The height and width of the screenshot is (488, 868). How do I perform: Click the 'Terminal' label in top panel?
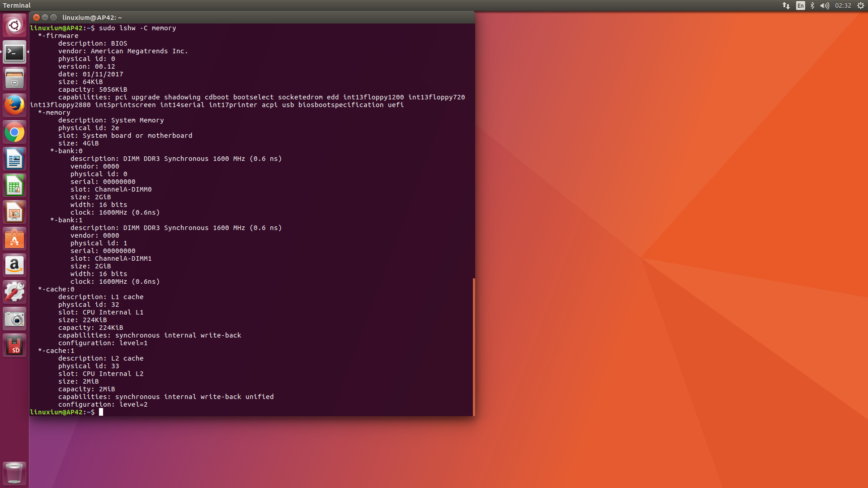[x=17, y=5]
